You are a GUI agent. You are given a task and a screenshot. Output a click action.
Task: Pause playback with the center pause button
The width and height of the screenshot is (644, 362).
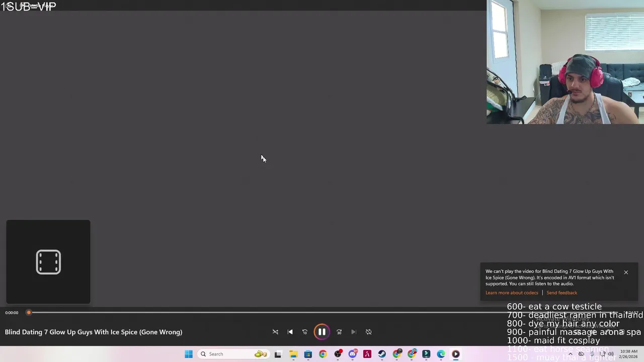321,332
